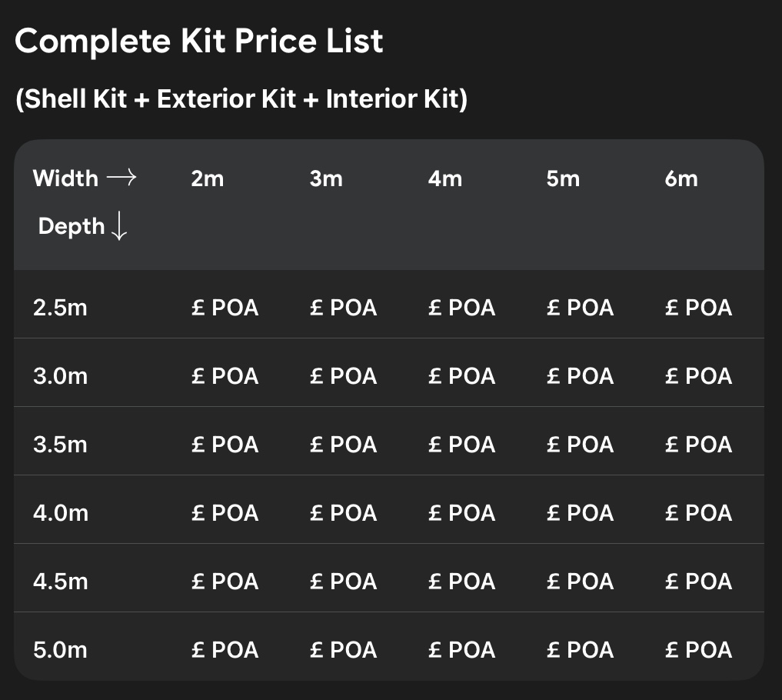Select the 6m width column header

(x=681, y=178)
